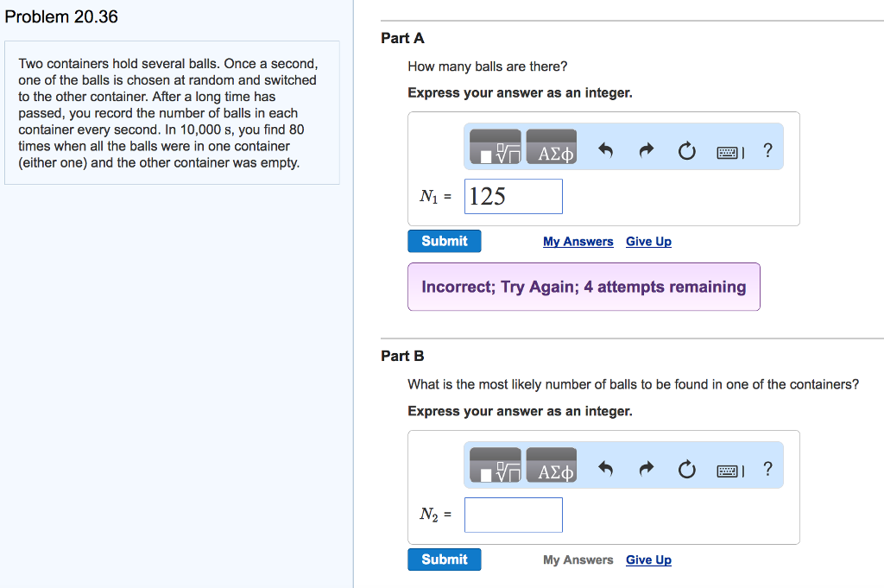This screenshot has height=588, width=884.
Task: Undo last edit in Part A answer
Action: [x=605, y=152]
